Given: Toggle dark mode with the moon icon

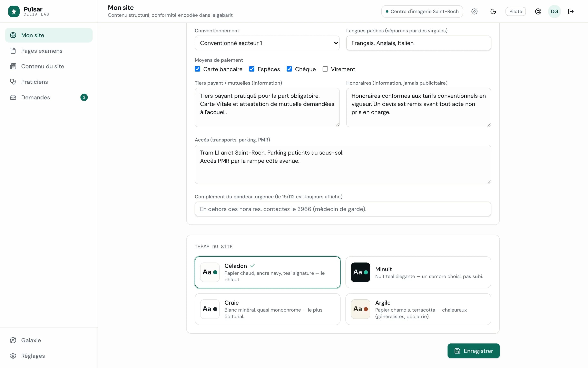Looking at the screenshot, I should [x=493, y=11].
